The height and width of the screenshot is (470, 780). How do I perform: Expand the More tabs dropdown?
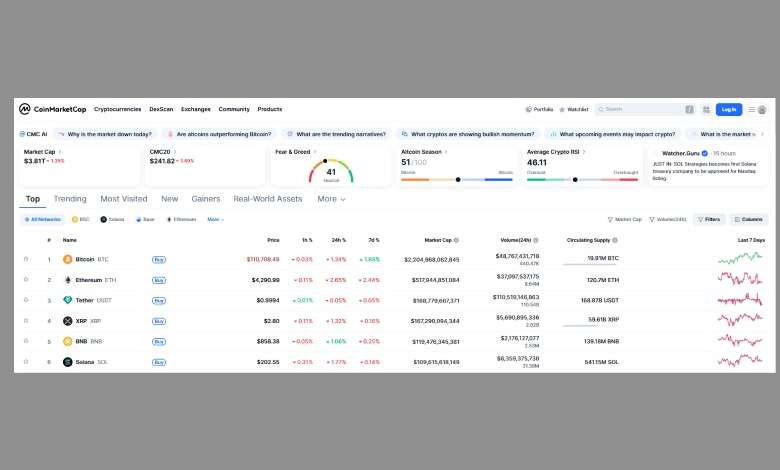[x=331, y=199]
